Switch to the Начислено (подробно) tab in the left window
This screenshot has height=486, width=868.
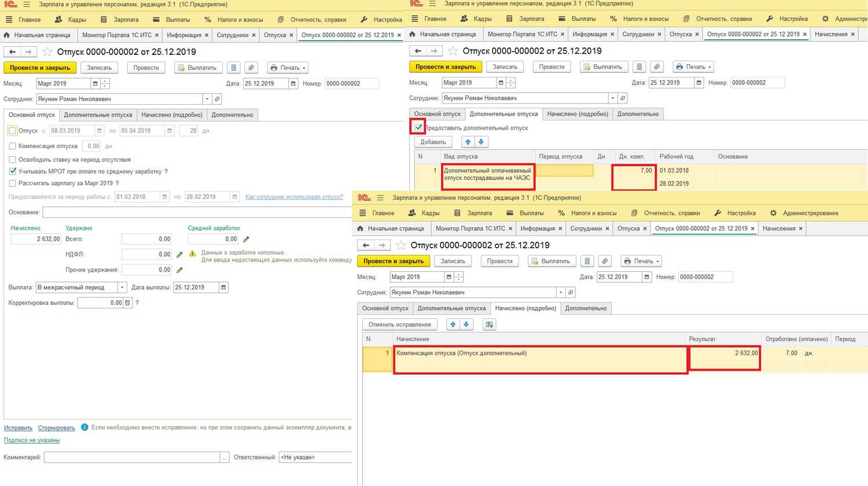point(172,115)
